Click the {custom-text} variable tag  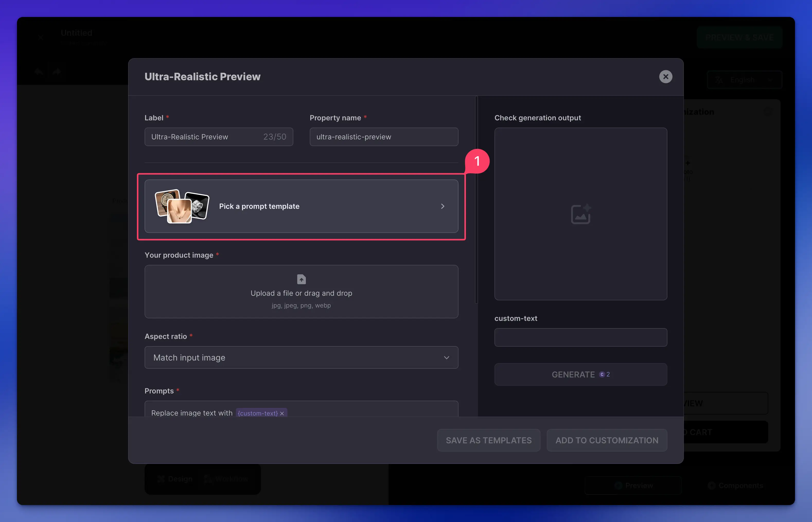pyautogui.click(x=258, y=413)
